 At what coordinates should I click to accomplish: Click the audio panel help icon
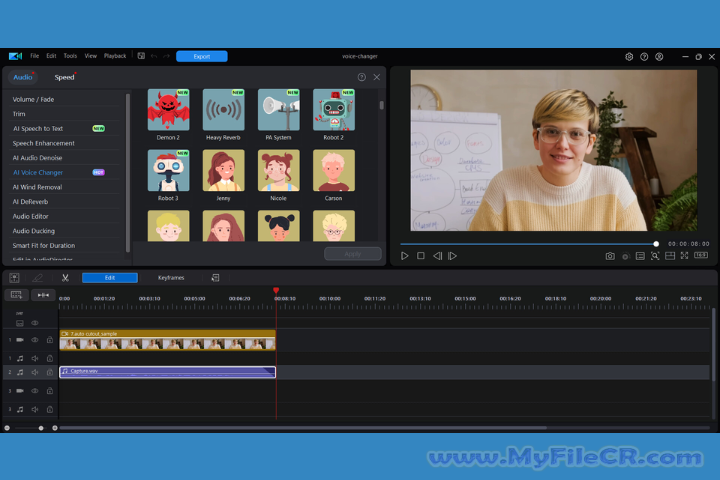pos(362,77)
